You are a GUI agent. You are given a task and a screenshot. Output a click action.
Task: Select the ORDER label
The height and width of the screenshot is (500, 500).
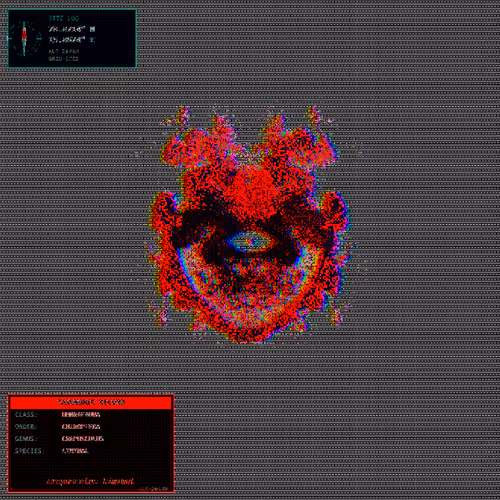(26, 427)
